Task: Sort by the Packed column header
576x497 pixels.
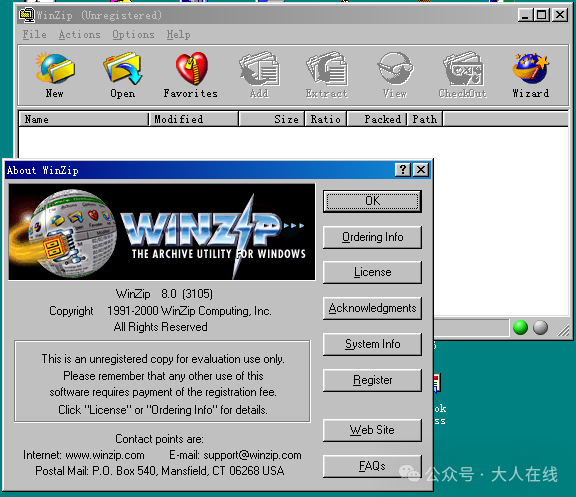Action: 377,119
